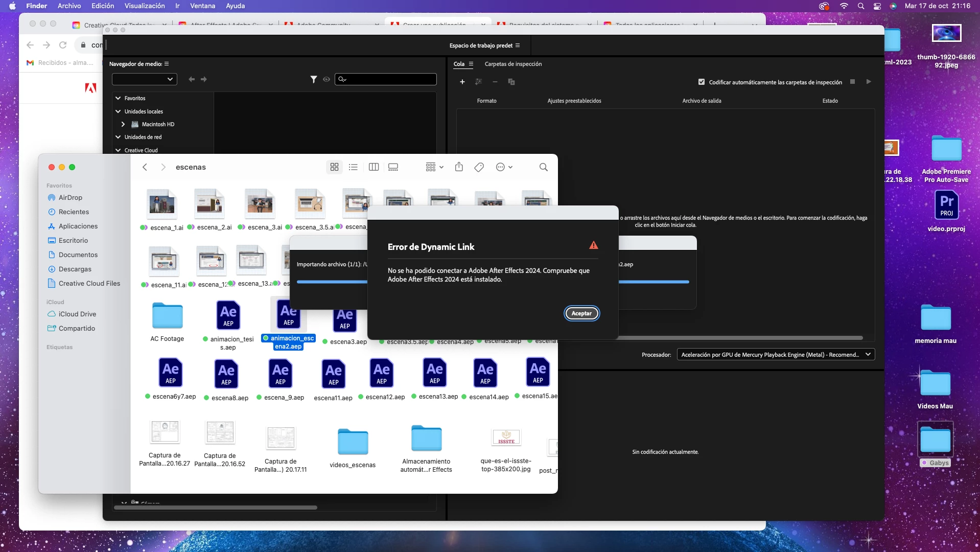The height and width of the screenshot is (552, 980).
Task: Click the stop queue square icon
Action: (852, 82)
